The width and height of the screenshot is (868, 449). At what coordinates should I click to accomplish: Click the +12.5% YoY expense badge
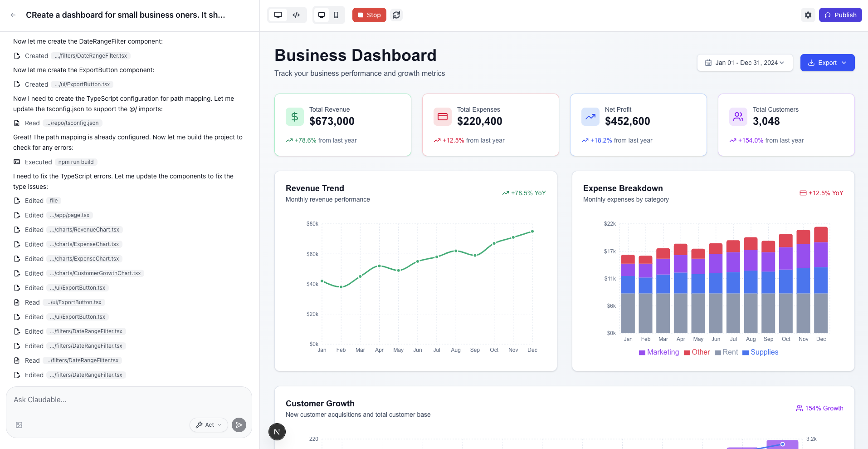click(x=821, y=193)
